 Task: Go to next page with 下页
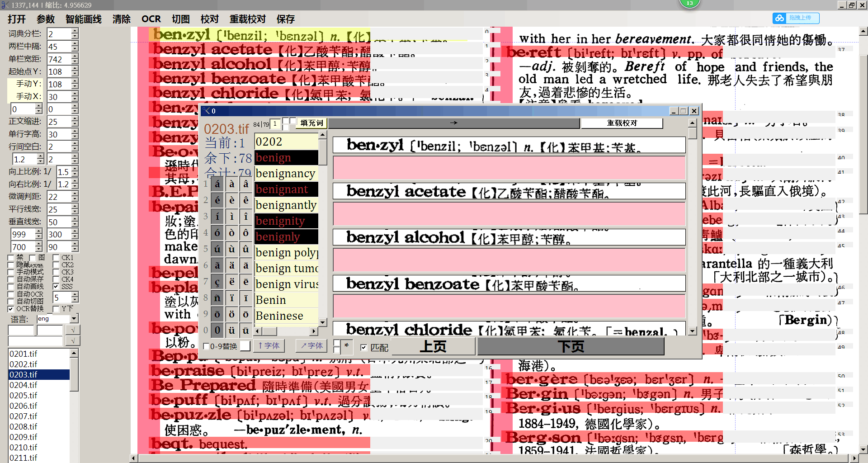(x=571, y=347)
